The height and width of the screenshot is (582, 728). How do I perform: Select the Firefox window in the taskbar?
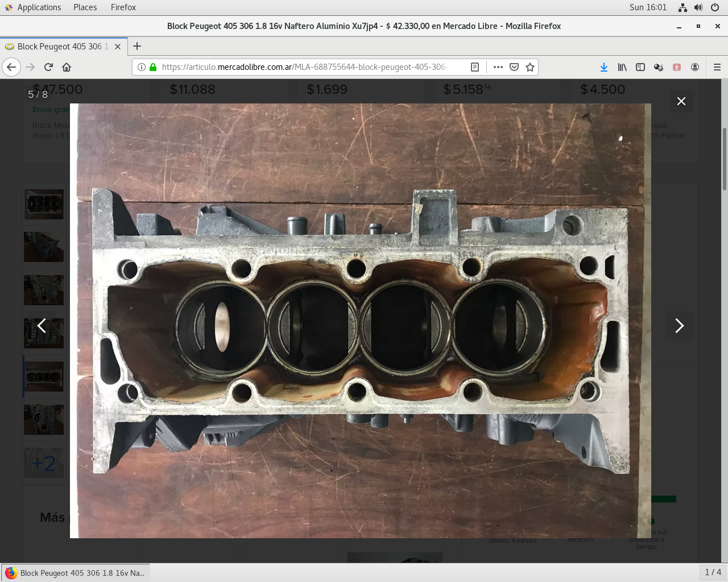click(x=76, y=573)
